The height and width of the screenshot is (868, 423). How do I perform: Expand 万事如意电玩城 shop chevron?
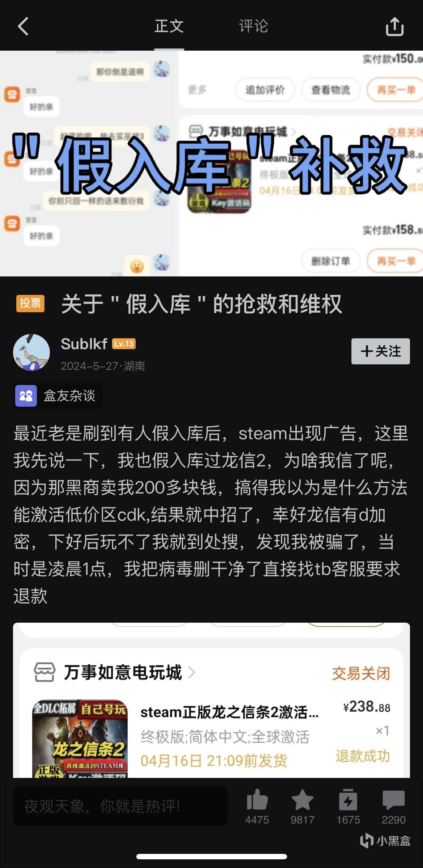(192, 673)
